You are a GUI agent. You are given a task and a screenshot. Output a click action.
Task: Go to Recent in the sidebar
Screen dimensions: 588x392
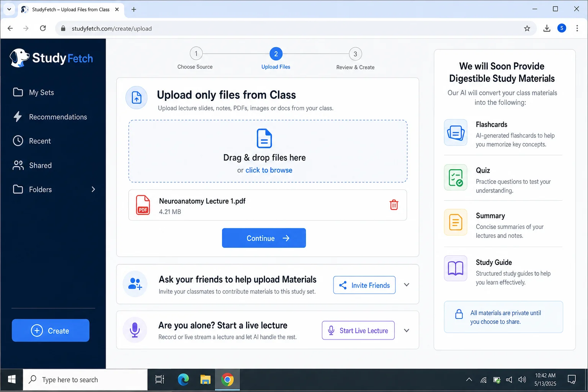pos(32,141)
